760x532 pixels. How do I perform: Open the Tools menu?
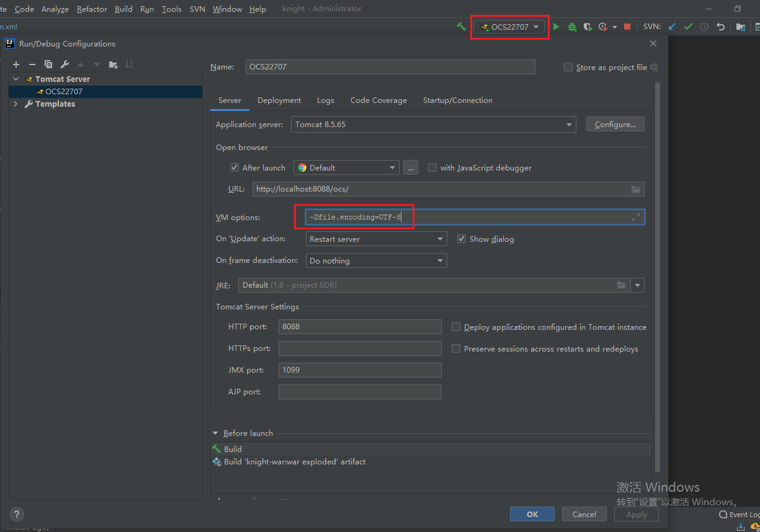pyautogui.click(x=172, y=9)
